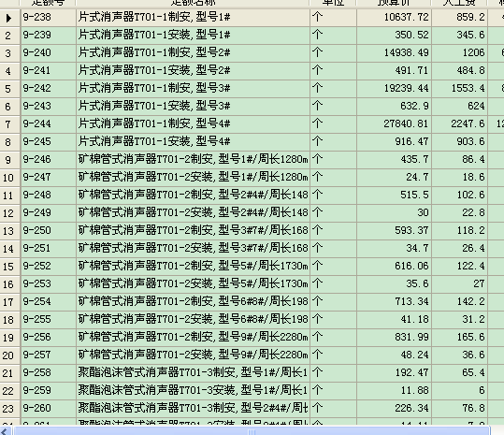Click the quota code cell 9-240
This screenshot has height=435, width=504.
pos(49,52)
